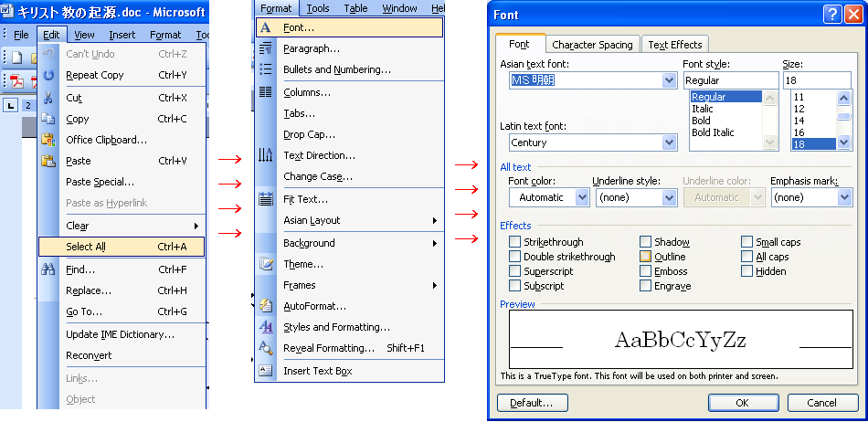The height and width of the screenshot is (422, 868).
Task: Enable the Strikethrough checkbox
Action: (515, 242)
